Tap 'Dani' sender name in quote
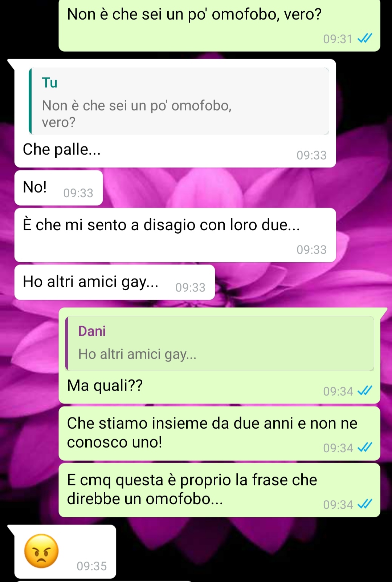Viewport: 392px width, 582px height. click(92, 331)
